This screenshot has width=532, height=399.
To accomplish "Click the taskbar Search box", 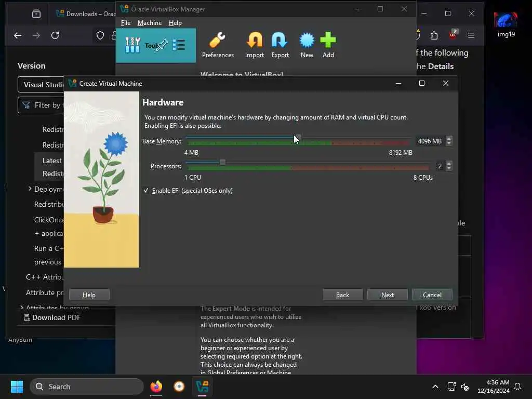I will point(87,387).
